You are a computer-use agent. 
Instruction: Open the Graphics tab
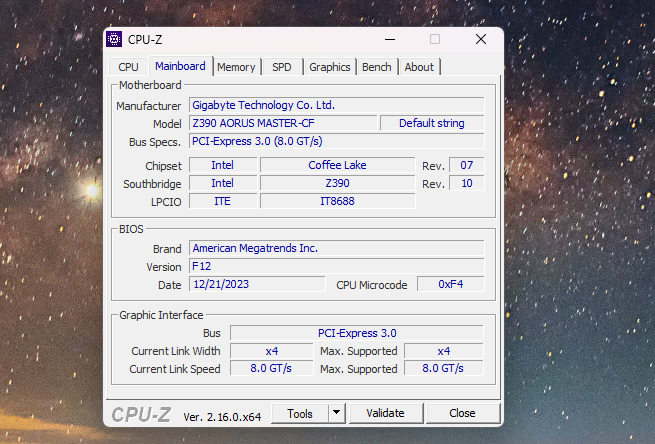[x=330, y=67]
